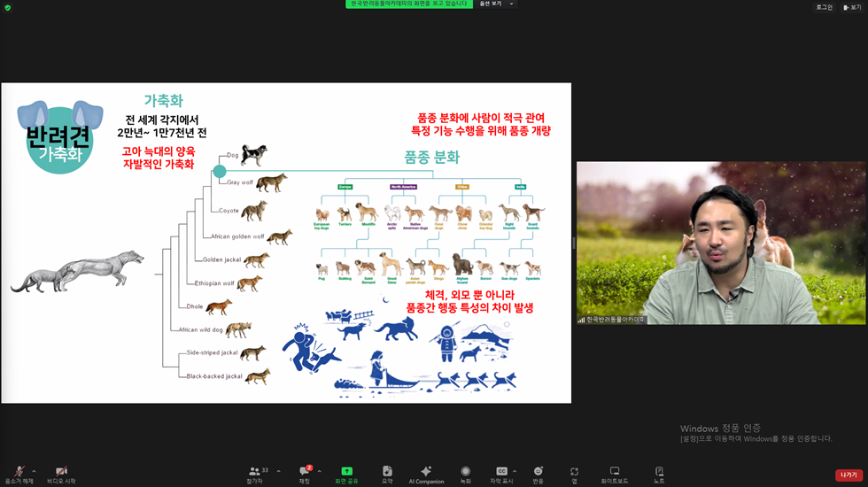Viewport: 868px width, 487px height.
Task: Open 반응 reactions menu
Action: 539,475
